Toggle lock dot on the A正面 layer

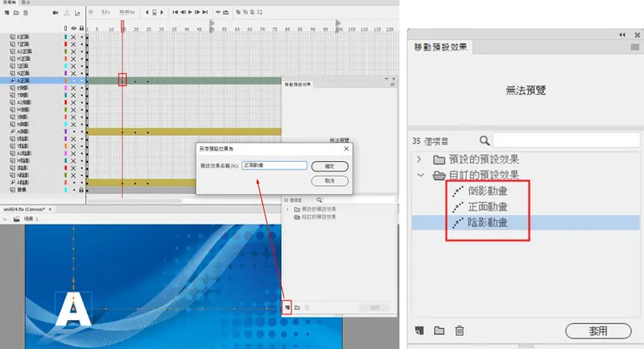(81, 81)
